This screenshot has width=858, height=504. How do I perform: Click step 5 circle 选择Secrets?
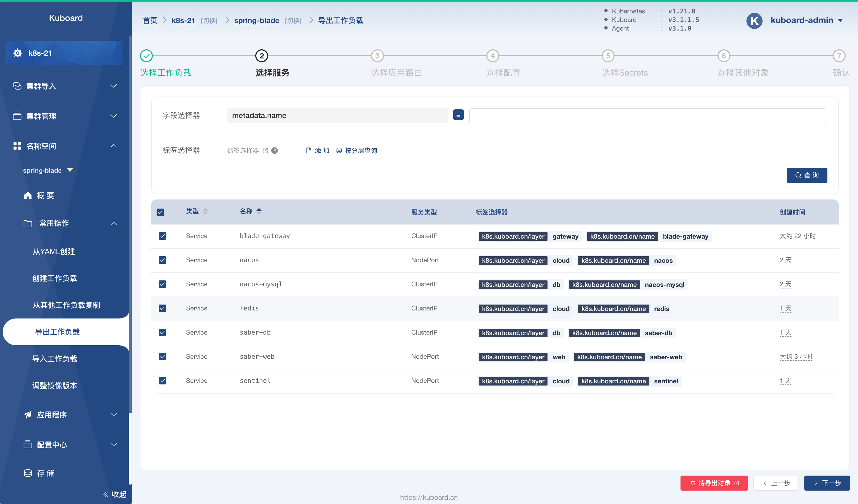(x=608, y=56)
